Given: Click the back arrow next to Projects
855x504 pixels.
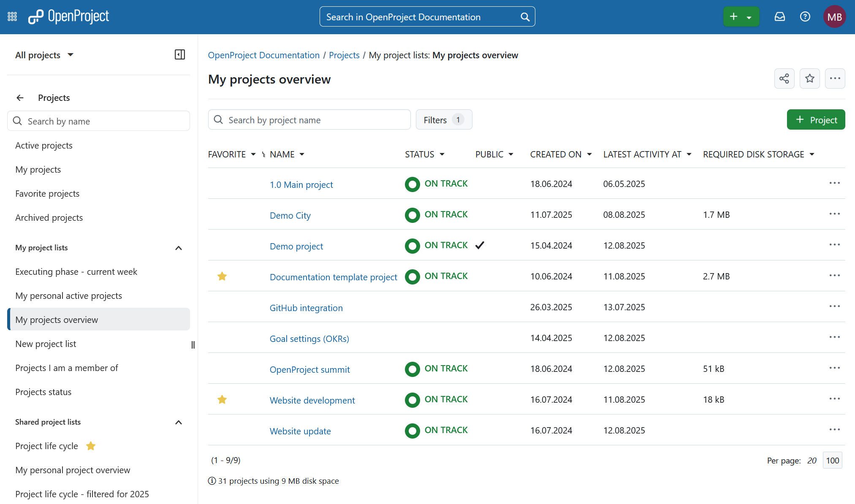Looking at the screenshot, I should [20, 98].
